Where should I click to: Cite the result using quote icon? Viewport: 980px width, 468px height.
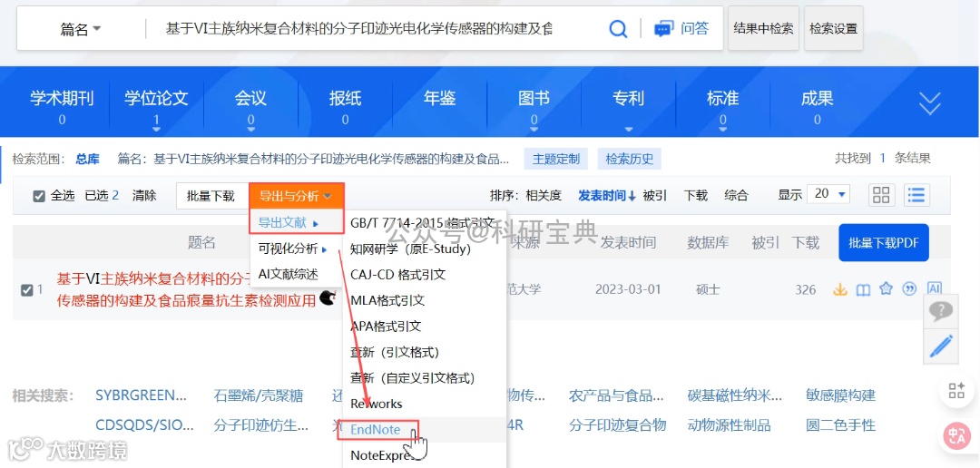tap(910, 289)
